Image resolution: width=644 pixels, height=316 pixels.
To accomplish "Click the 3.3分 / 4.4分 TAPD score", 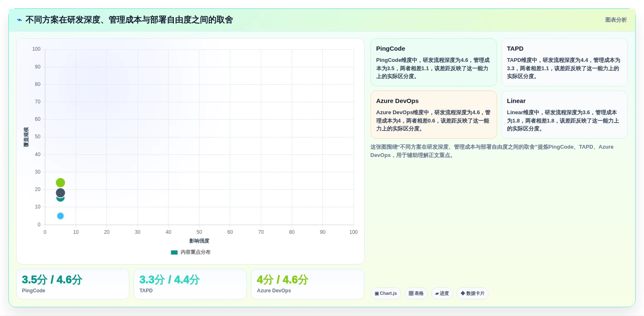I will tap(169, 280).
